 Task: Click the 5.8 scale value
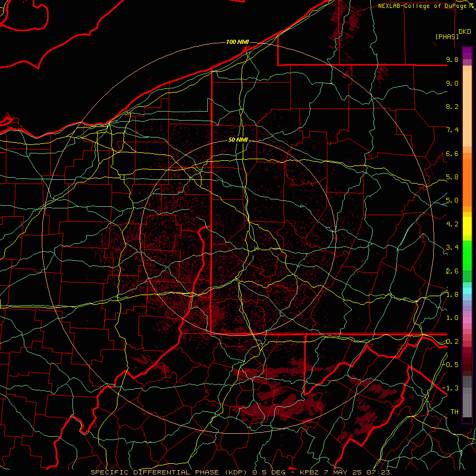point(452,177)
